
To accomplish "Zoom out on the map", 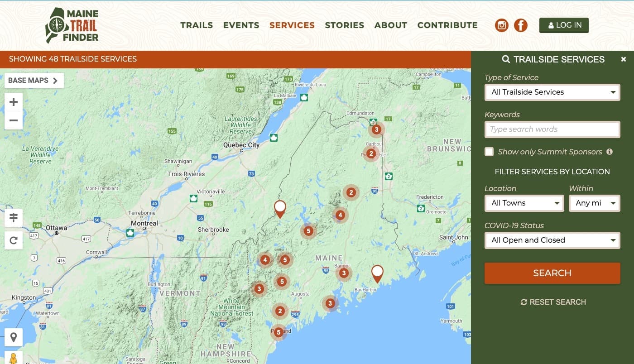I will tap(14, 120).
